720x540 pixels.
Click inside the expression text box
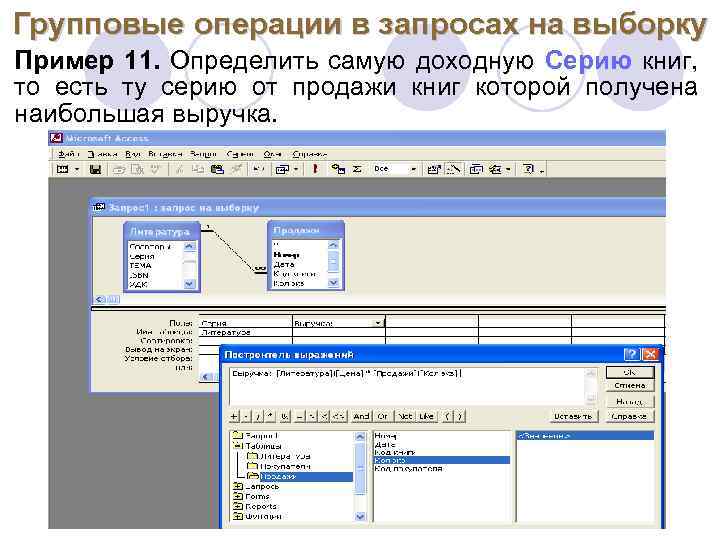click(x=407, y=387)
